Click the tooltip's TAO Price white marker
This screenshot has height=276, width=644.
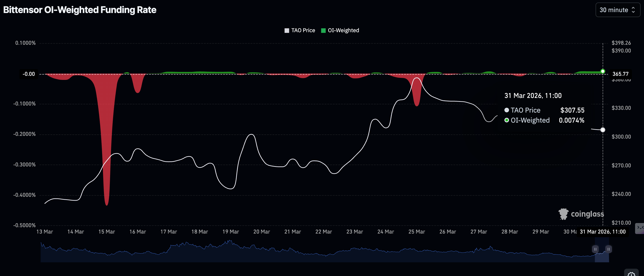506,110
